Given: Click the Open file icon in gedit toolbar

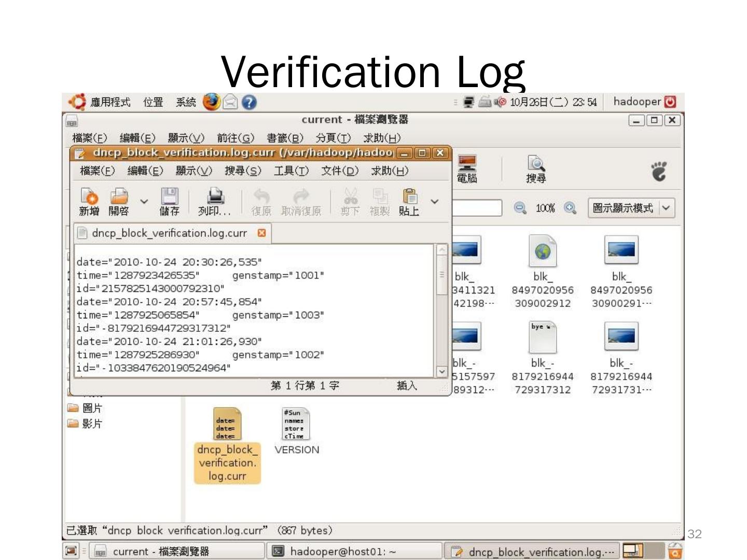Looking at the screenshot, I should [x=119, y=197].
